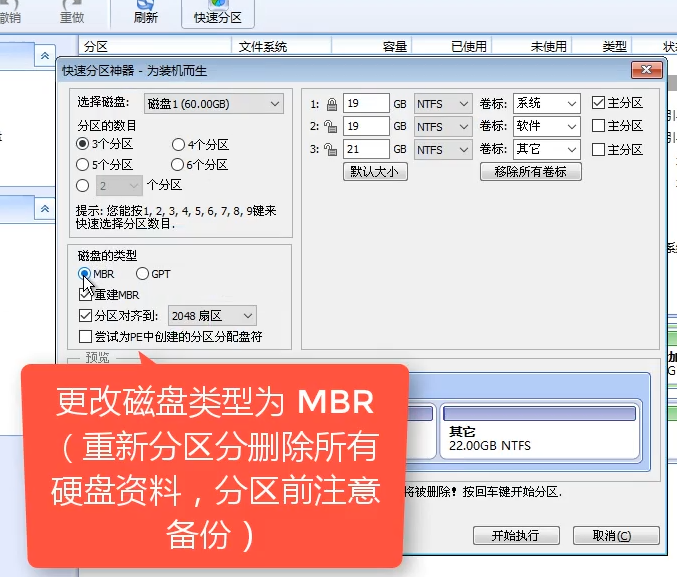
Task: Click the size field of partition 1
Action: (x=367, y=104)
